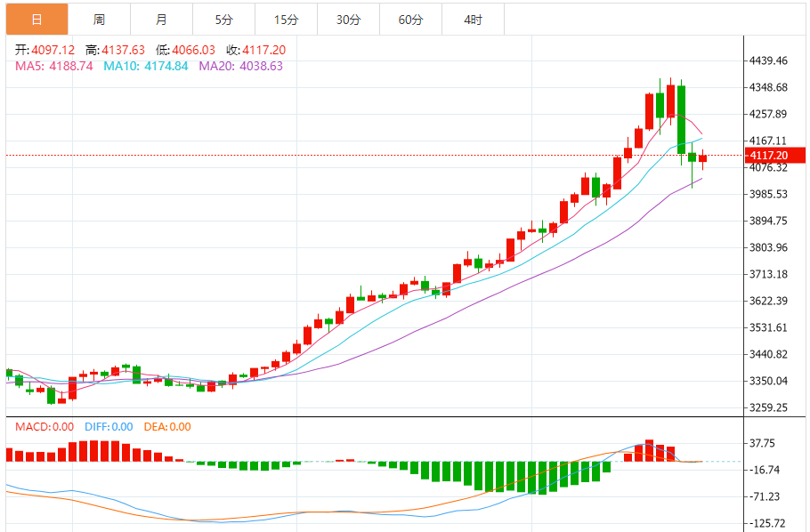
Task: Click the -125.72 MACD axis label
Action: (x=767, y=523)
